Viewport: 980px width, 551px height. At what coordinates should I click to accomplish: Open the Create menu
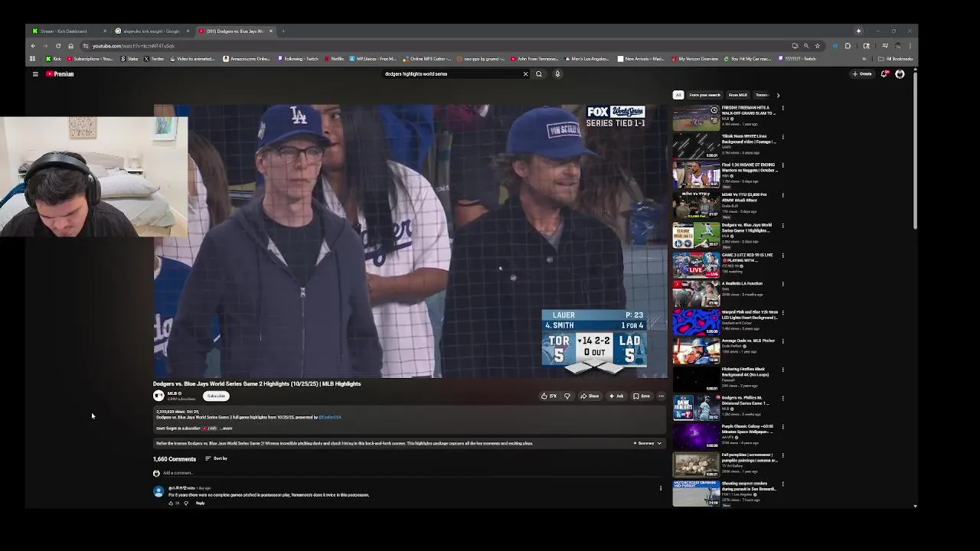pos(862,74)
